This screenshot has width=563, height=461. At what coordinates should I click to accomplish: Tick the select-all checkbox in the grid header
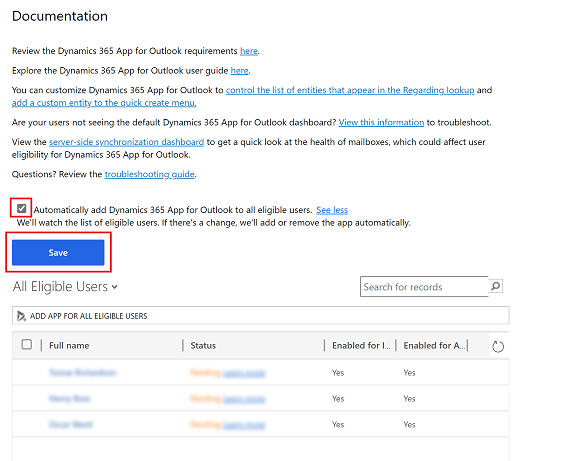coord(27,345)
